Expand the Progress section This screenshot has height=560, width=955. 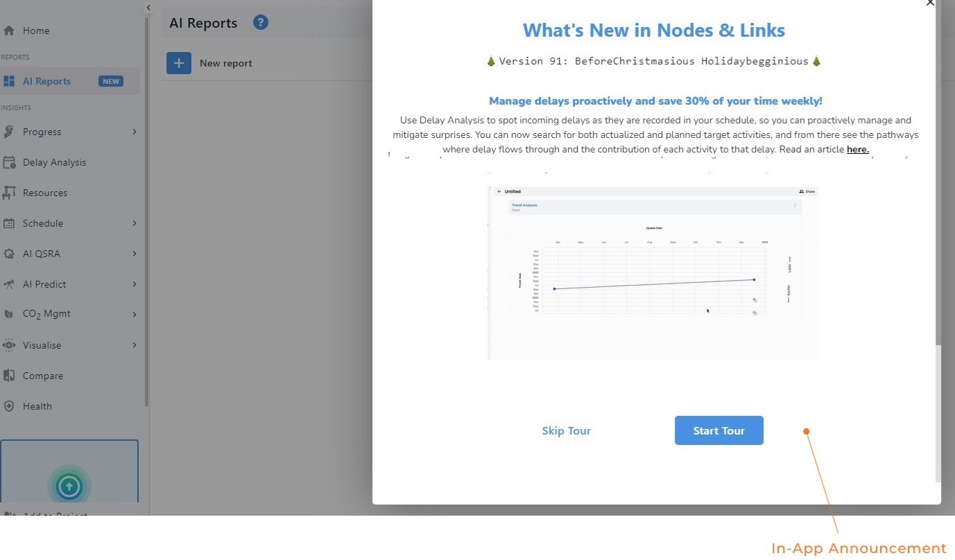point(134,132)
